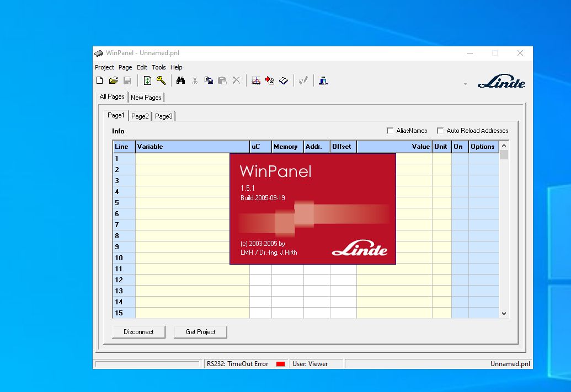Click the chart graph toolbar icon
571x392 pixels.
(x=256, y=80)
